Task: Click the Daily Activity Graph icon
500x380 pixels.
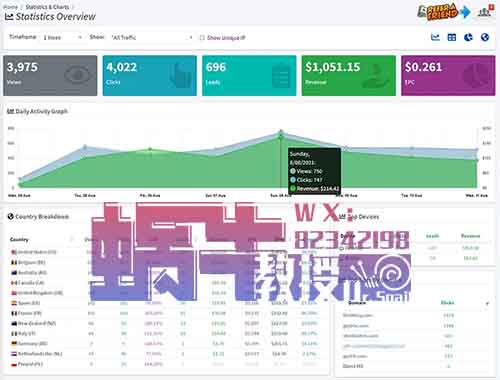Action: point(10,111)
